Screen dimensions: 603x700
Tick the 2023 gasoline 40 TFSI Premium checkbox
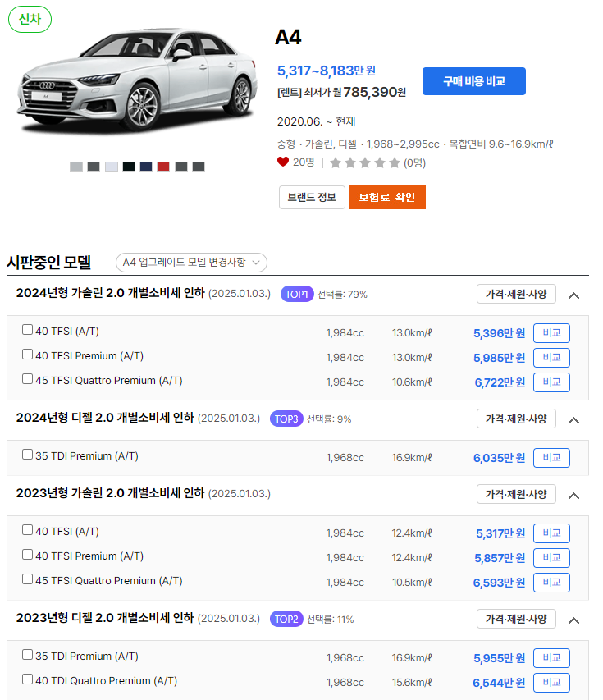(x=27, y=554)
